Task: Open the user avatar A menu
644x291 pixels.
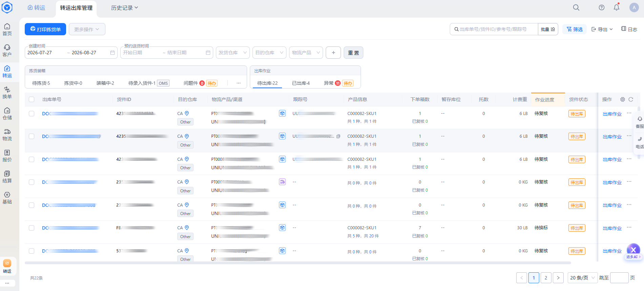Action: tap(634, 7)
